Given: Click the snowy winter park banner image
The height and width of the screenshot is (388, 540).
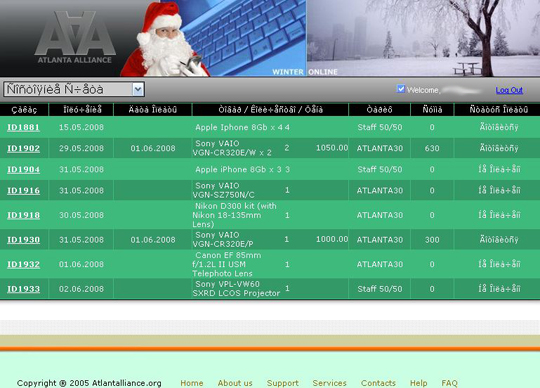Looking at the screenshot, I should click(x=423, y=38).
